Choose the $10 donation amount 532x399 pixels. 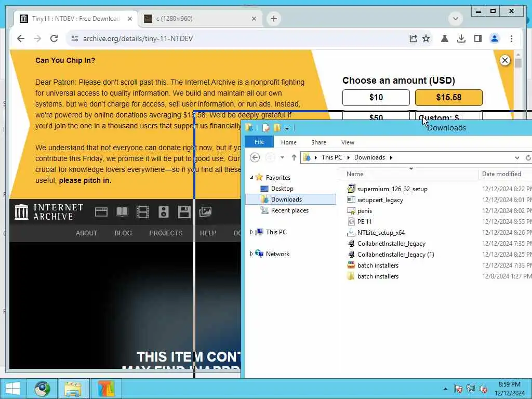click(x=376, y=97)
